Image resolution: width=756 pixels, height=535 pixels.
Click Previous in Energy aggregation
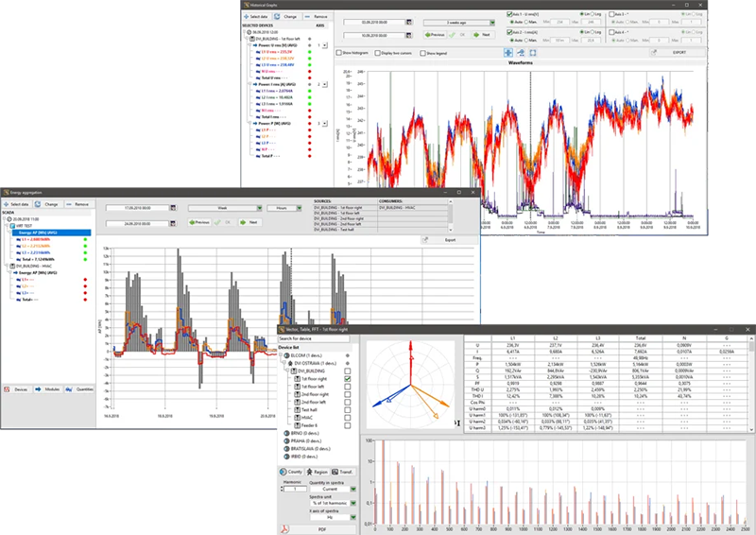[x=198, y=222]
